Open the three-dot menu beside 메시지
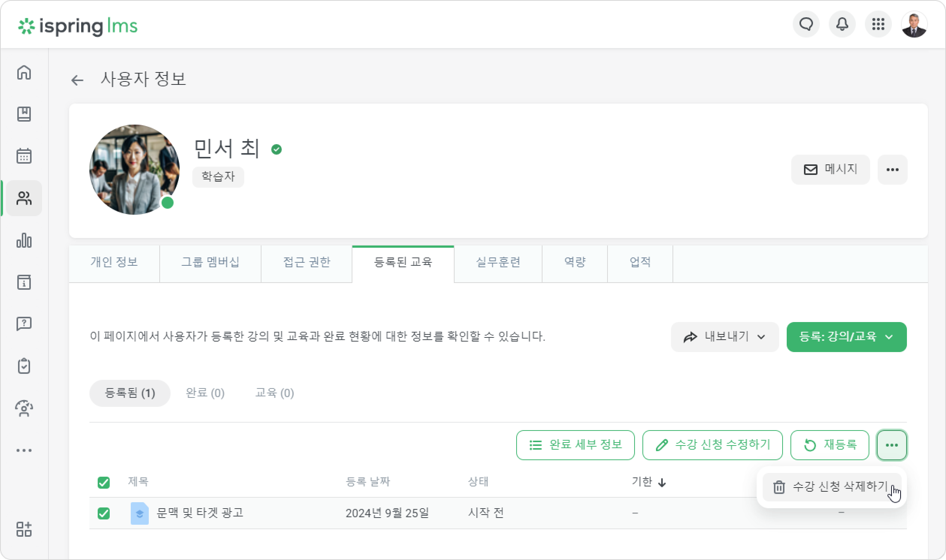946x560 pixels. (x=892, y=170)
